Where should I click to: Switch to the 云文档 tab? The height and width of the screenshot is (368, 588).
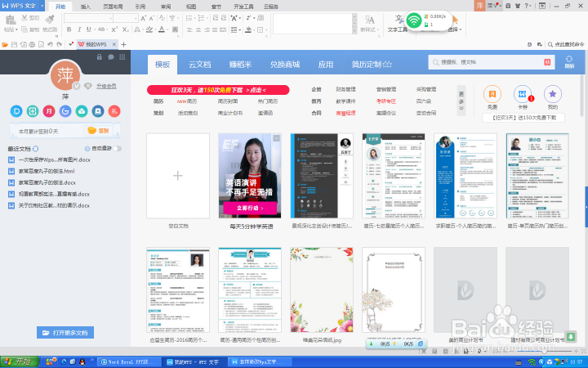click(x=199, y=65)
